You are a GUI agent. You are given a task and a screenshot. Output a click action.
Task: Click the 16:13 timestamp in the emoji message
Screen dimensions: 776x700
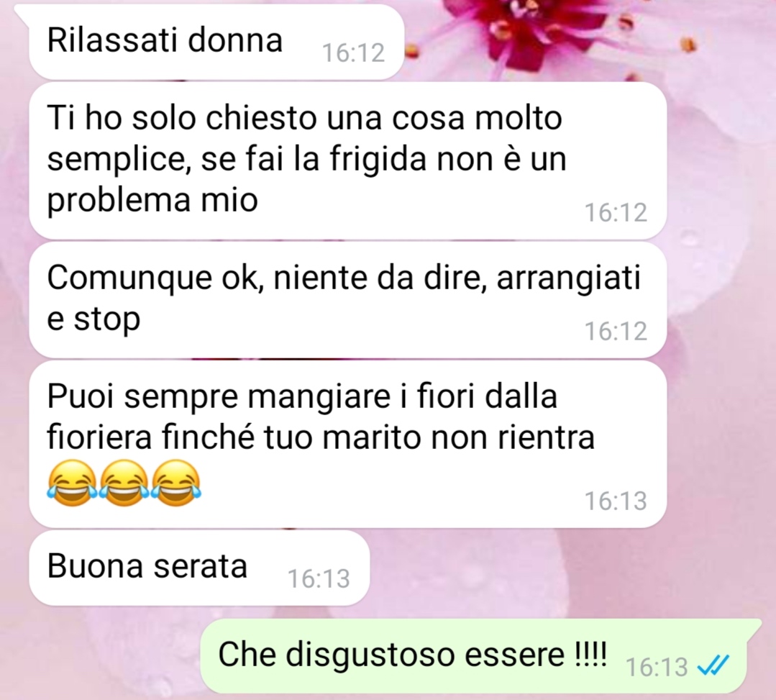(x=616, y=501)
